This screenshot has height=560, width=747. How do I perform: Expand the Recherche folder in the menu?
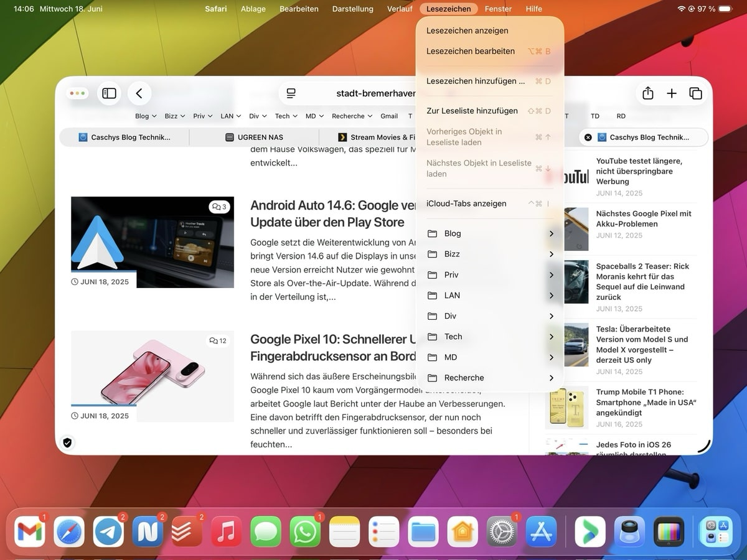click(x=489, y=378)
